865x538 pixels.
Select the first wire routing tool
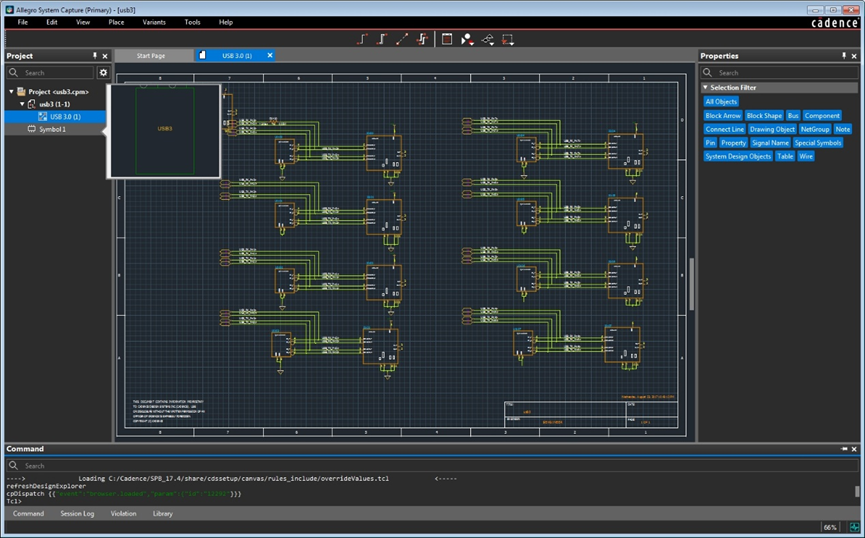(363, 40)
